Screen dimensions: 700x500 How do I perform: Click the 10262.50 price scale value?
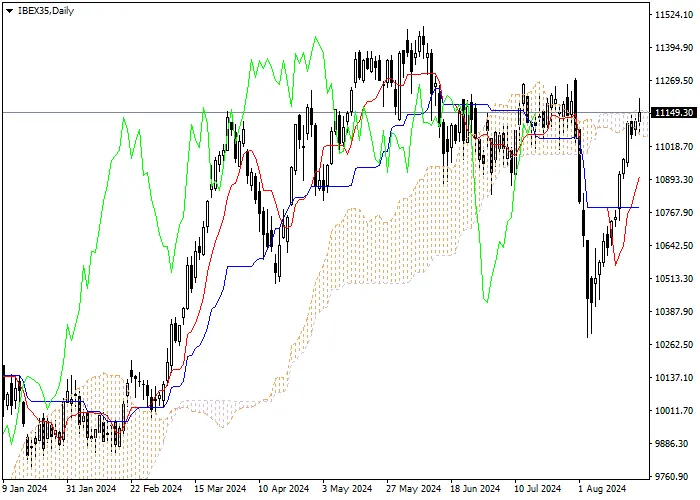pyautogui.click(x=674, y=345)
